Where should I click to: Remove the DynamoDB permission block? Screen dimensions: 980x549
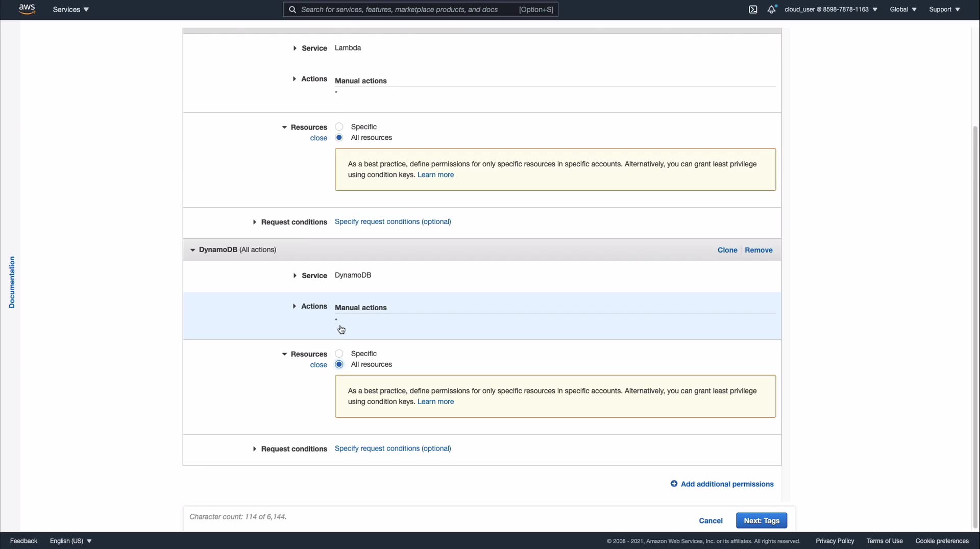point(758,250)
